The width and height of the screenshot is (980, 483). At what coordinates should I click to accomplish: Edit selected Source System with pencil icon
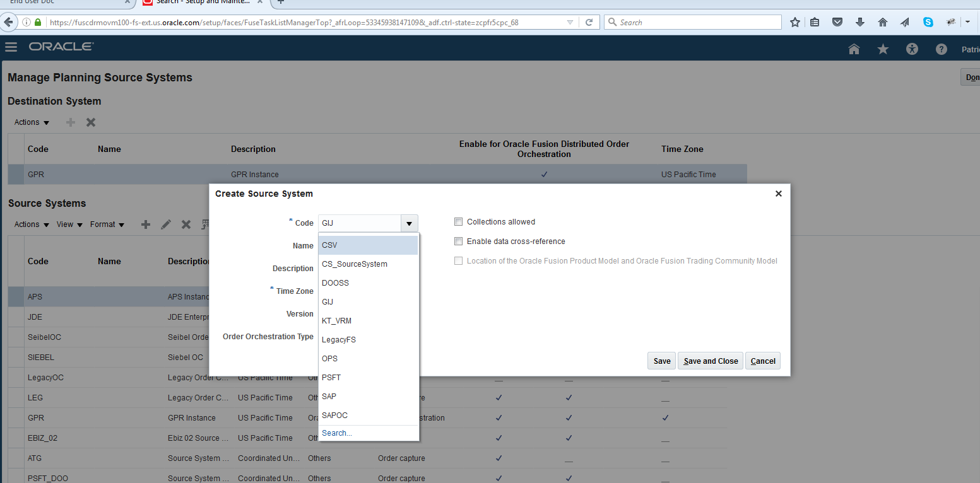pos(166,224)
